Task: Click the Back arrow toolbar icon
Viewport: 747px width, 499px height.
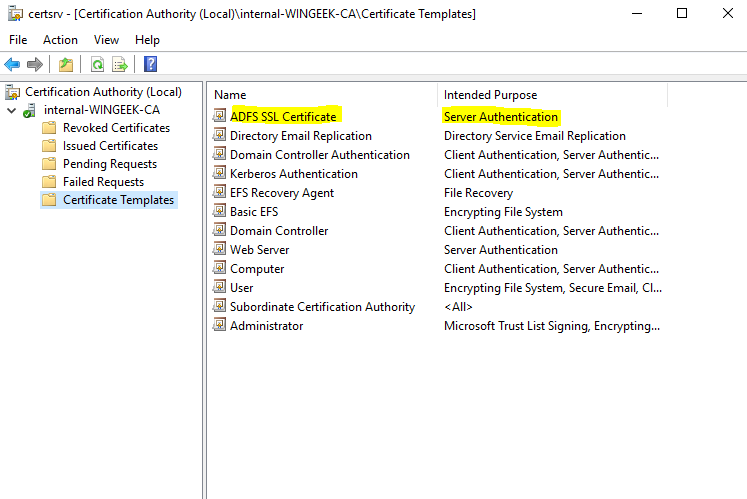Action: point(12,65)
